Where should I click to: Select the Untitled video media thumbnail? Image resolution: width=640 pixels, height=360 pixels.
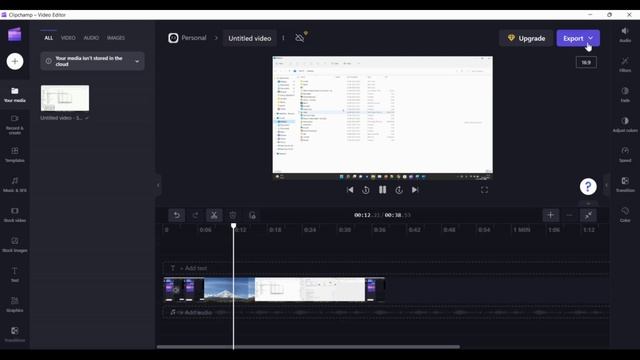[x=65, y=98]
